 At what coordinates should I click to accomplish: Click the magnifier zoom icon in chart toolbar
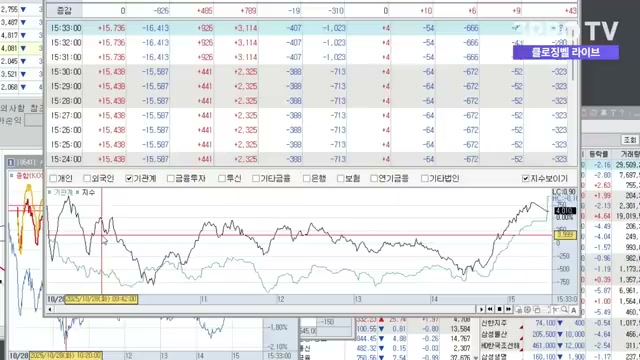coord(564,310)
